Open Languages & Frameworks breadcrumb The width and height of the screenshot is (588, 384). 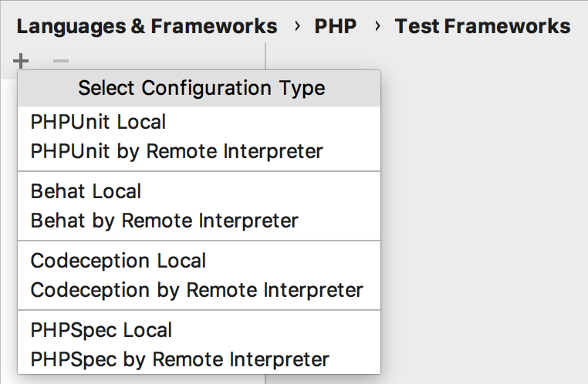click(x=147, y=26)
